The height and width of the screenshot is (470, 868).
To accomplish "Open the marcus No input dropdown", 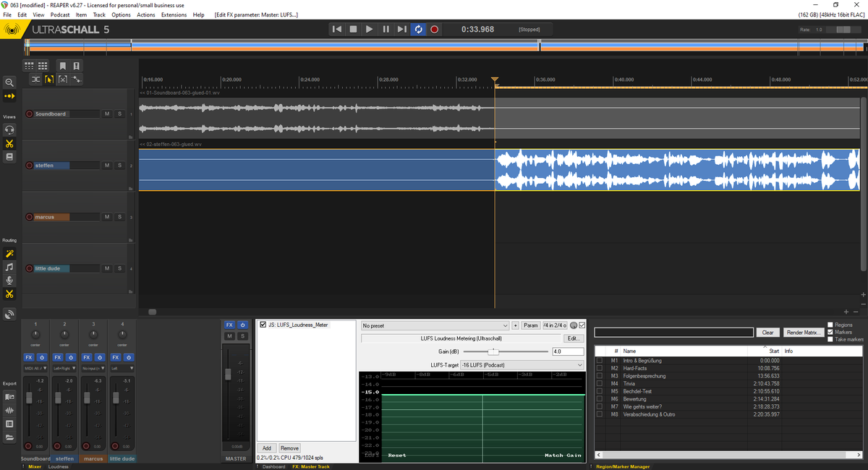I will [x=93, y=368].
